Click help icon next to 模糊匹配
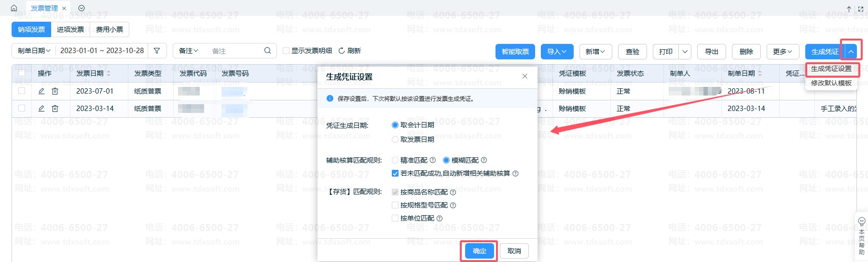The width and height of the screenshot is (868, 262). click(484, 160)
